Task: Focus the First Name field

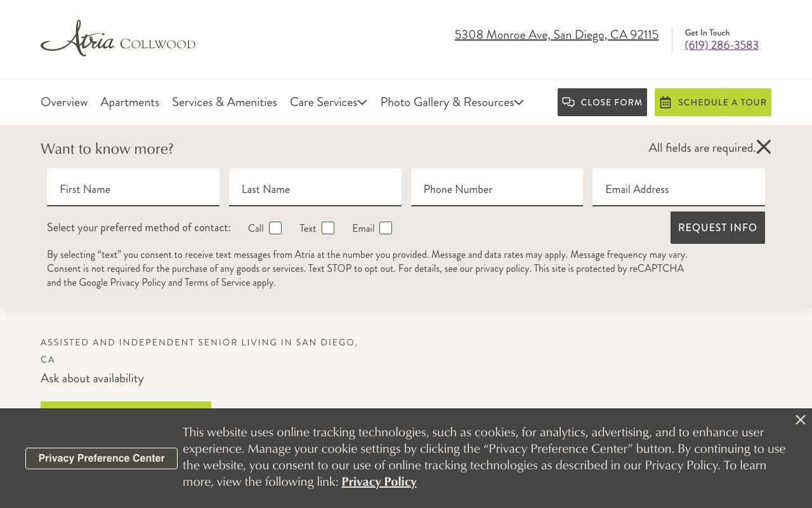Action: coord(133,187)
